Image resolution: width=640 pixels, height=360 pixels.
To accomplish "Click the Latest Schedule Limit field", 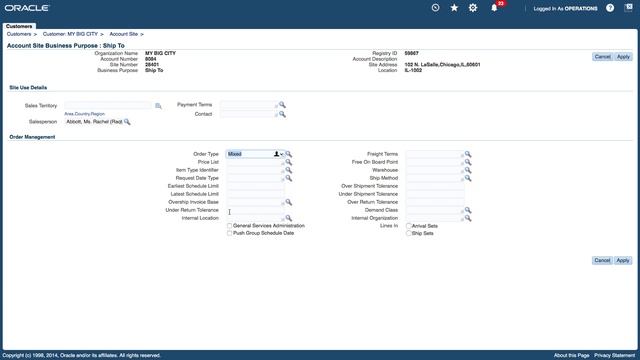I will click(255, 194).
